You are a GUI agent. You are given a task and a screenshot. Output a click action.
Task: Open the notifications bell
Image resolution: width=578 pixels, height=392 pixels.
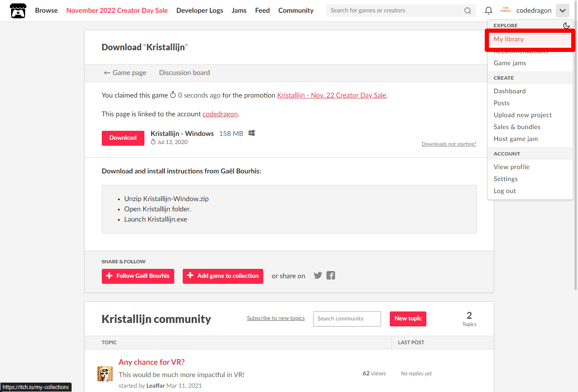(489, 11)
